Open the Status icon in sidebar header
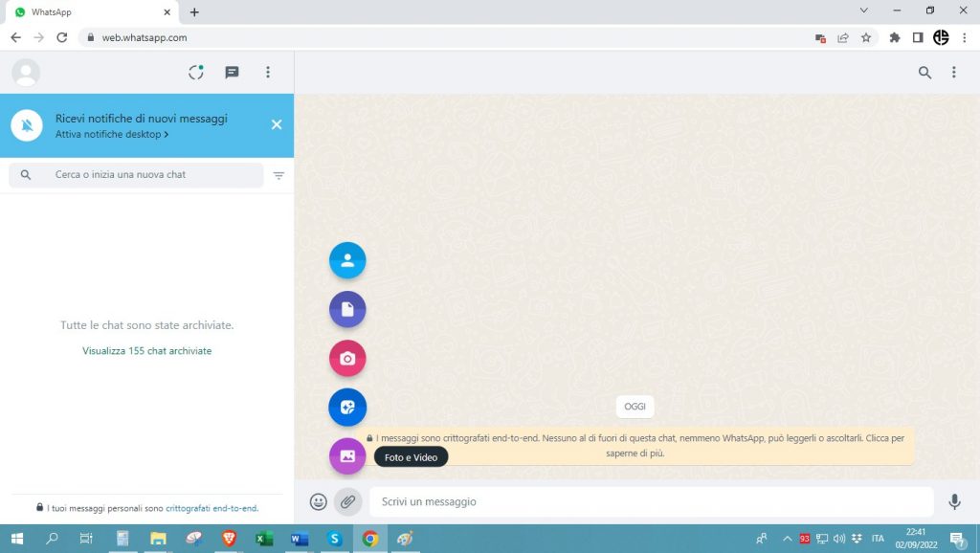This screenshot has height=553, width=980. [x=196, y=73]
